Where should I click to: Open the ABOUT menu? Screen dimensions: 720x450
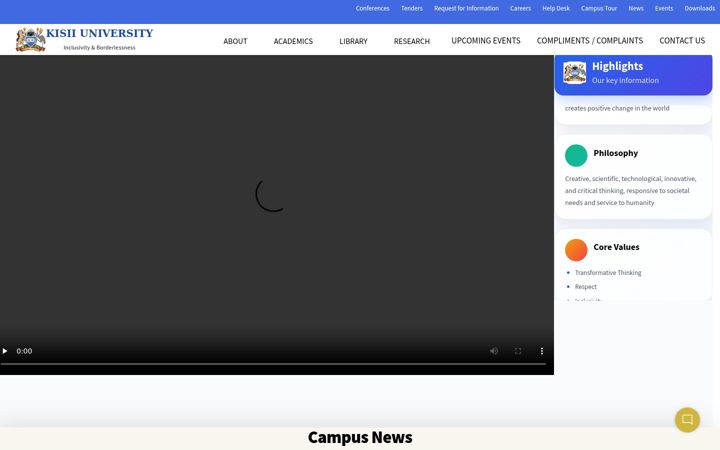coord(235,41)
